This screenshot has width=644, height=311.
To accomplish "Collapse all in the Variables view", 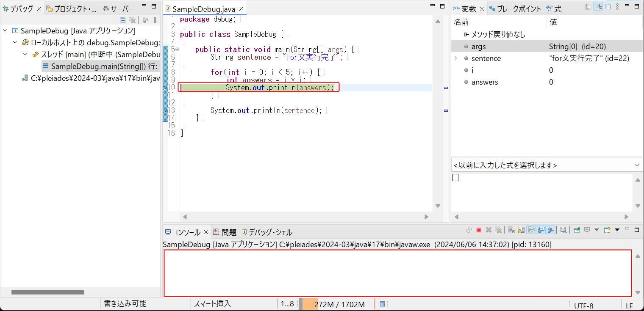I will [608, 7].
